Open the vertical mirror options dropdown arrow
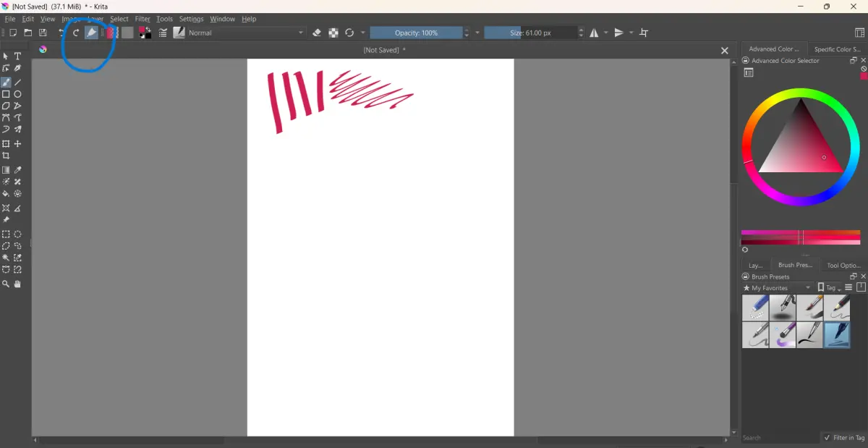The image size is (868, 448). [x=631, y=33]
